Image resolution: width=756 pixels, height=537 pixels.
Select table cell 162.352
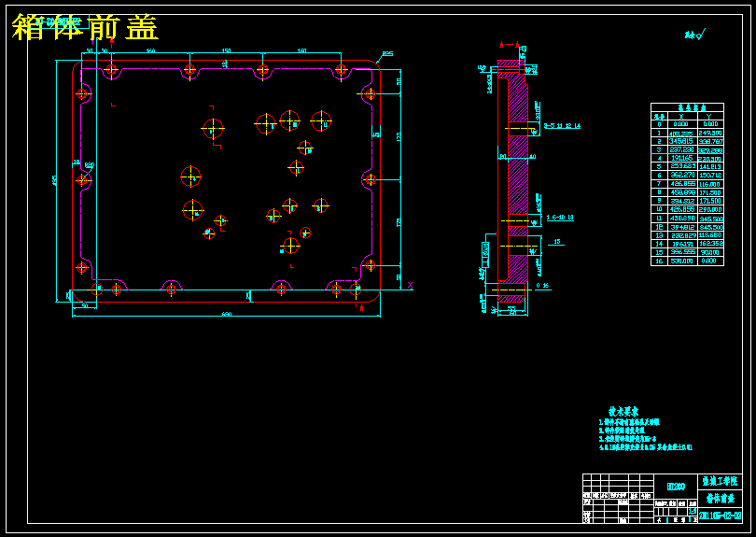tap(710, 244)
